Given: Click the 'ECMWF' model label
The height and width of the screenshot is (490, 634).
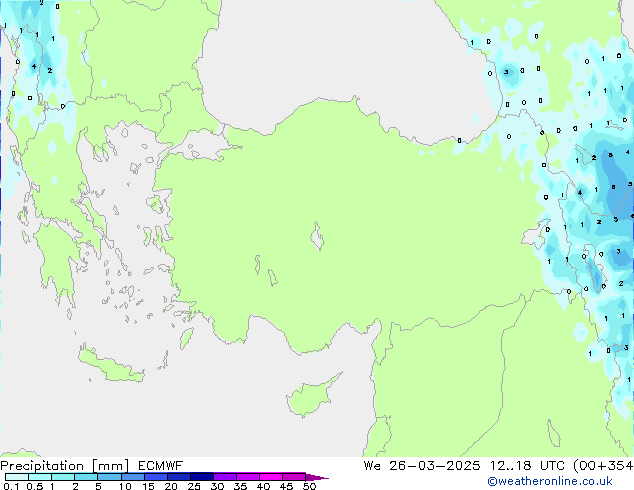Looking at the screenshot, I should coord(161,466).
